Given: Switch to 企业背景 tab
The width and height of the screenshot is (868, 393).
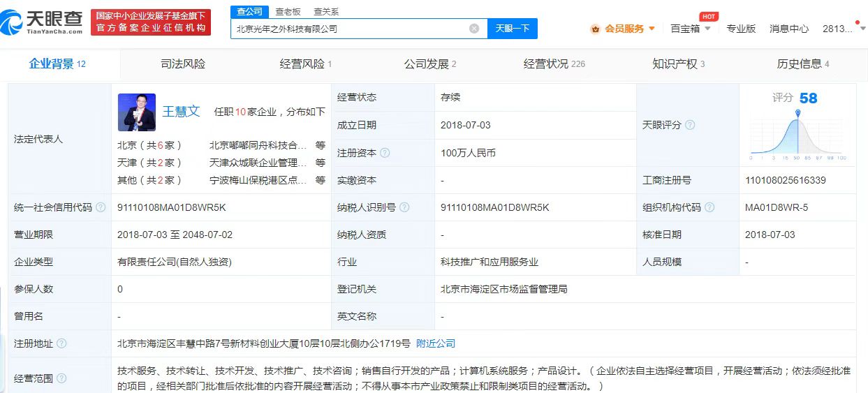Looking at the screenshot, I should click(x=57, y=64).
